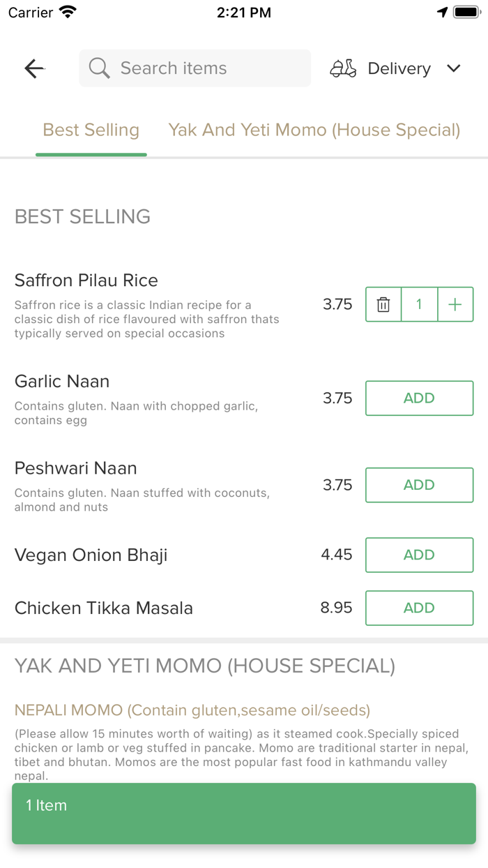Add Vegan Onion Bhaji to the order
Screen dimensions: 488x868
coord(419,555)
